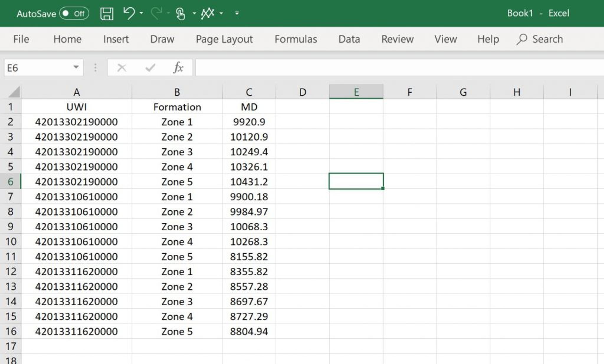
Task: Switch to the Data tab
Action: (x=349, y=39)
